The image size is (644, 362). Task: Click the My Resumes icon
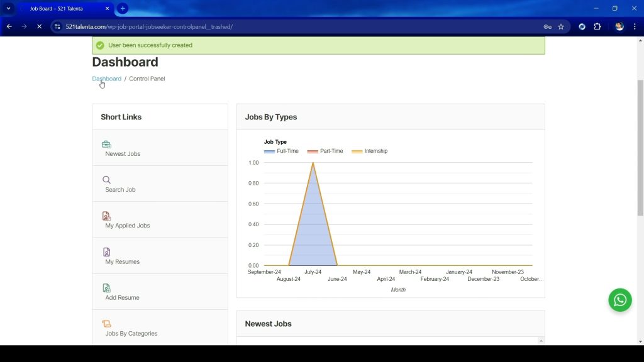pos(106,252)
